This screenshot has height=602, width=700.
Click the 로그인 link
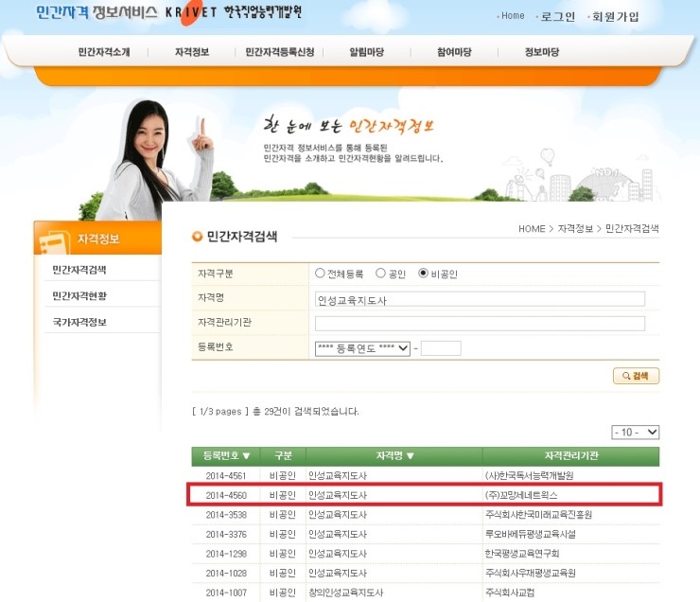click(x=557, y=16)
